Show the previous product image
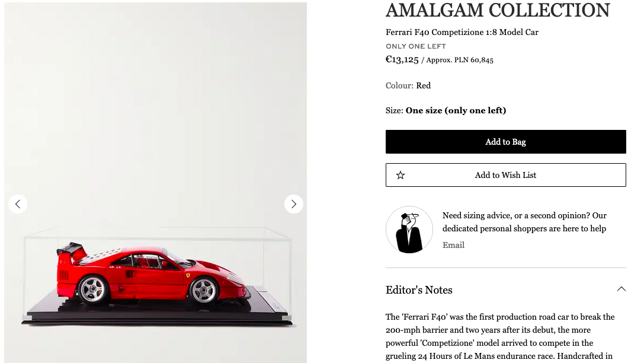 pyautogui.click(x=18, y=204)
